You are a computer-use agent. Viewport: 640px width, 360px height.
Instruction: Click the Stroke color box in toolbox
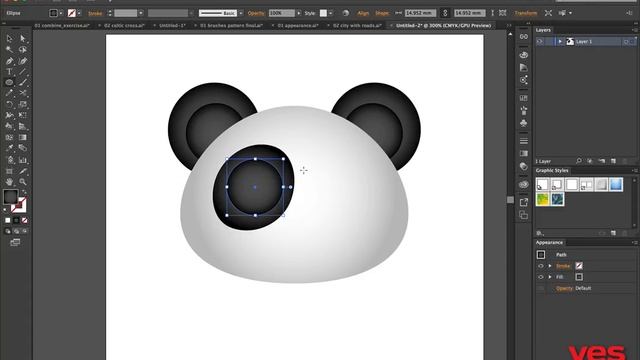[19, 205]
